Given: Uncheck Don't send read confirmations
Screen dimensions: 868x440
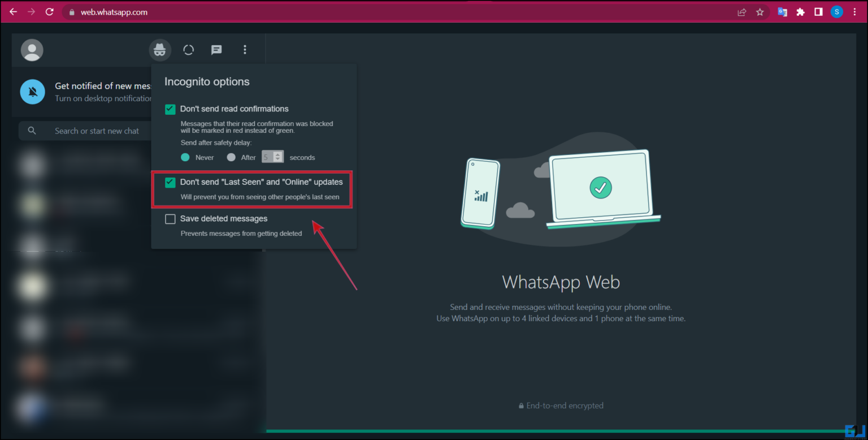Looking at the screenshot, I should (170, 109).
